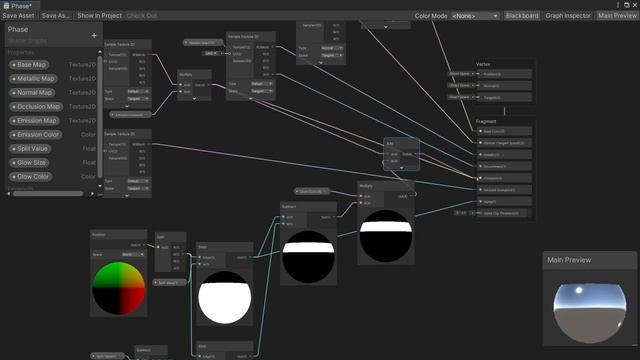
Task: Click the Step node Edge(1) input port
Action: point(200,258)
